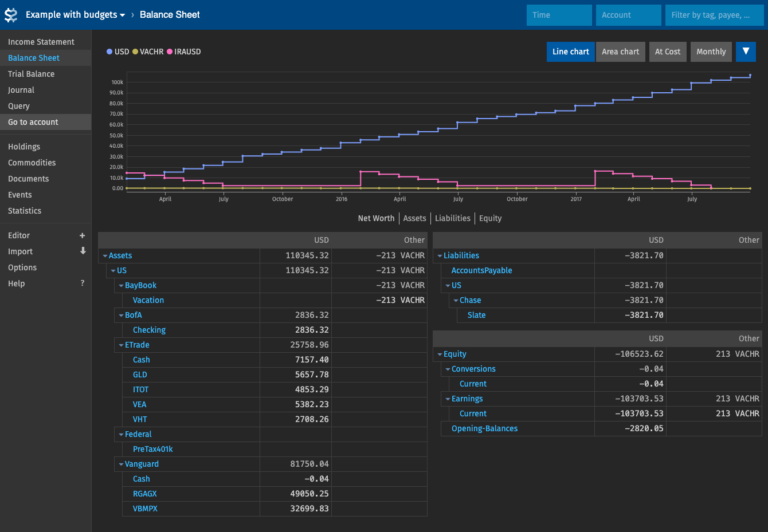Collapse the BayBook account row
Image resolution: width=768 pixels, height=532 pixels.
pos(121,286)
